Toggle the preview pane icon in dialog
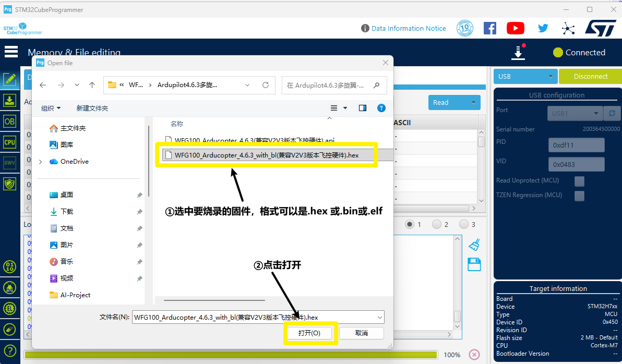This screenshot has height=364, width=622. [363, 108]
